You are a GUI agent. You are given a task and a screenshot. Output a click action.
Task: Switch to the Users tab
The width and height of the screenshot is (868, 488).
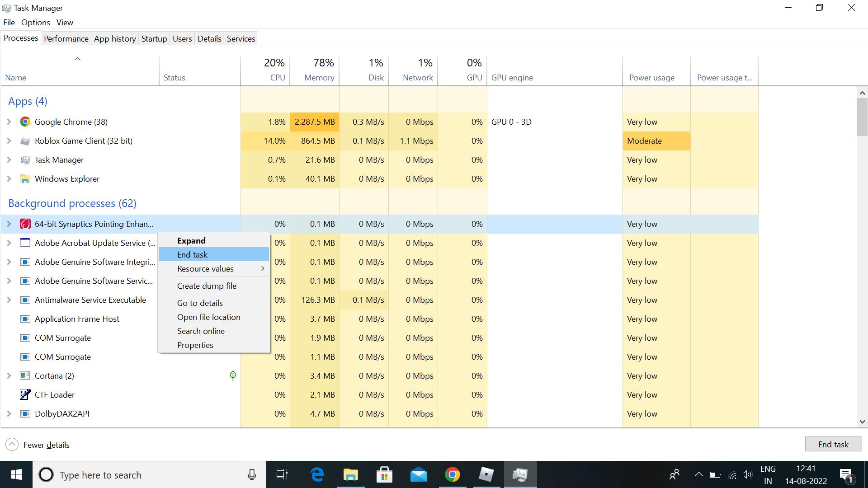[182, 39]
